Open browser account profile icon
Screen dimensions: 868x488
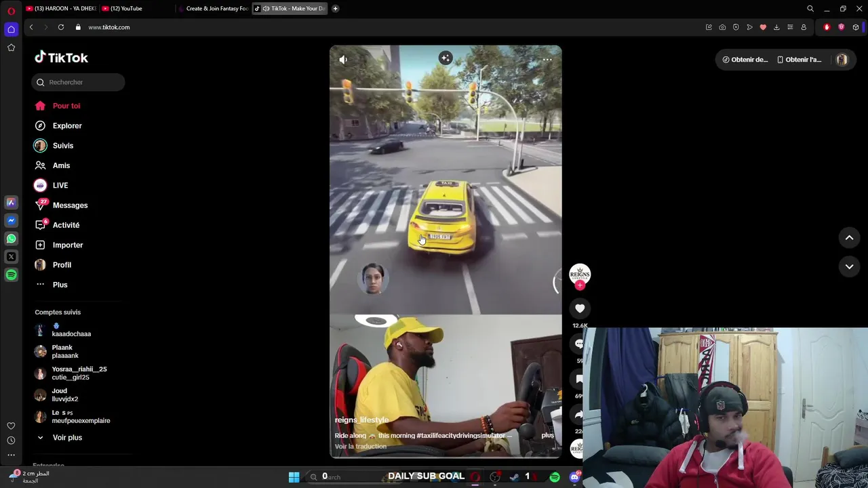(804, 27)
